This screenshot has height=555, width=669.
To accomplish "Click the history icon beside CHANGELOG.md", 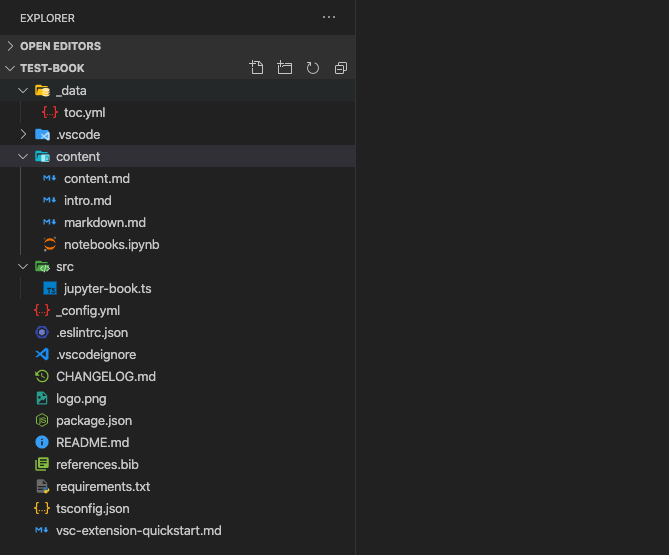I will 42,376.
